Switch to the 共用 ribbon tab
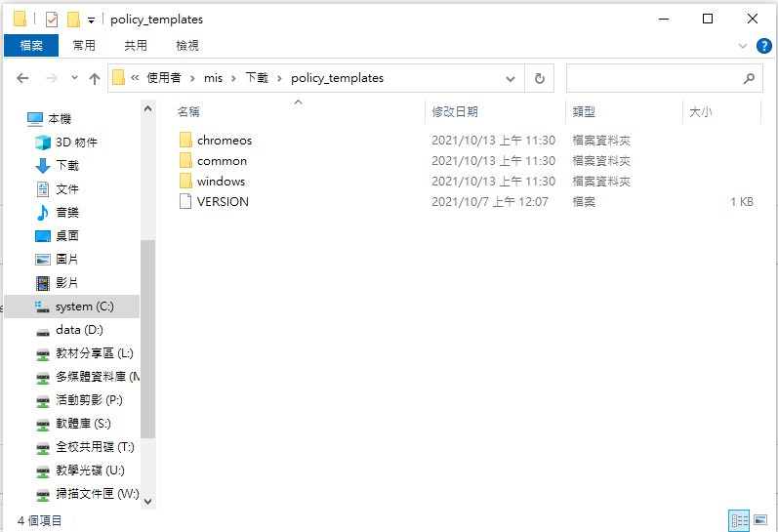This screenshot has height=532, width=778. click(136, 46)
